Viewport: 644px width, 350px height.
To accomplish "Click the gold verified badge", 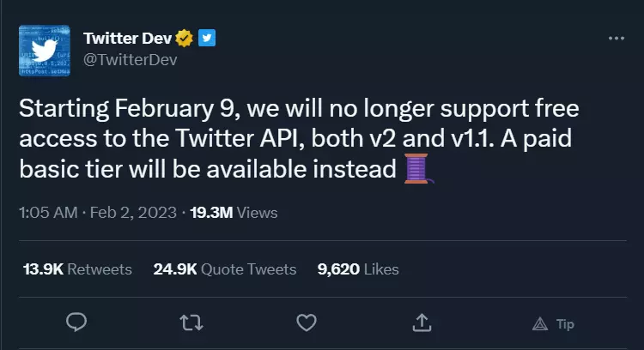I will click(x=184, y=38).
